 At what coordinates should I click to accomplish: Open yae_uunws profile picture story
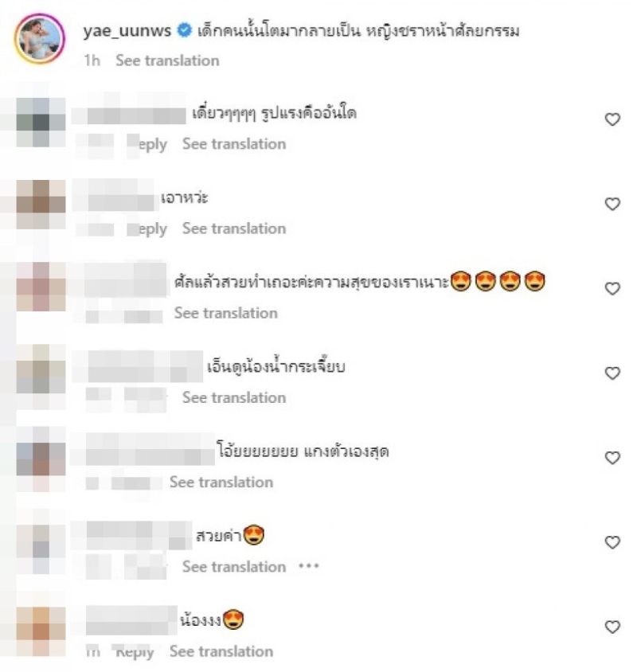(x=40, y=38)
